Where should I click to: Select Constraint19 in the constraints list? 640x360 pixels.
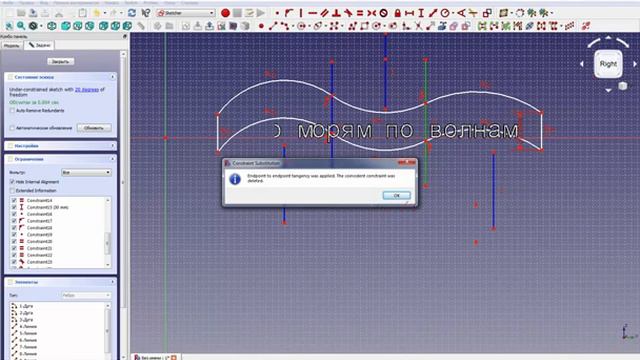[x=40, y=235]
